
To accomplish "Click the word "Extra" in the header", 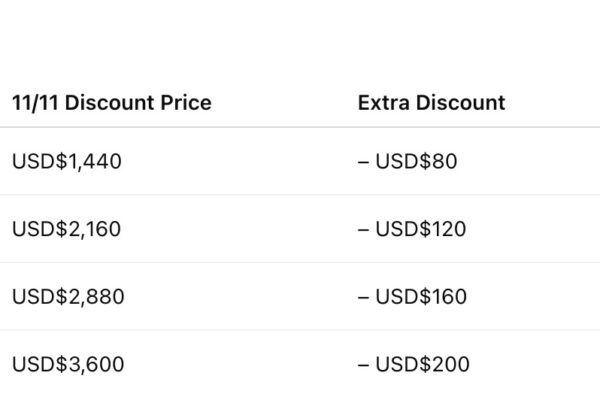I will point(382,103).
